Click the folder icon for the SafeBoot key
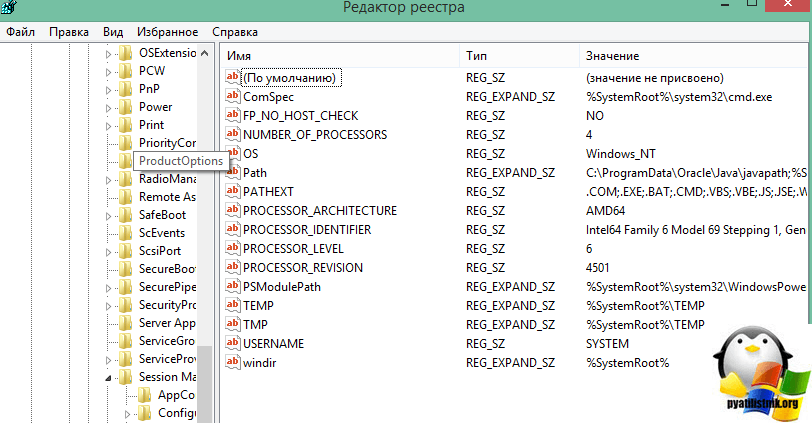Image resolution: width=812 pixels, height=423 pixels. [x=126, y=215]
